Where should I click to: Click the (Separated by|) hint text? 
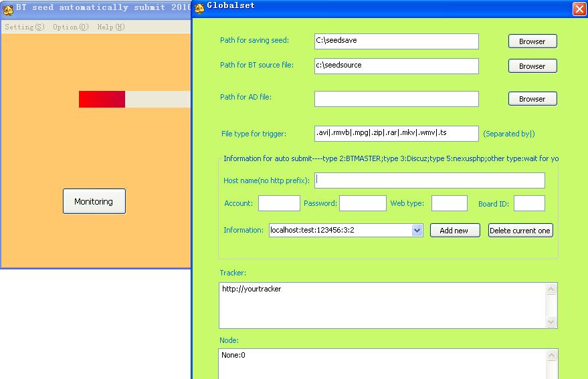pos(509,134)
